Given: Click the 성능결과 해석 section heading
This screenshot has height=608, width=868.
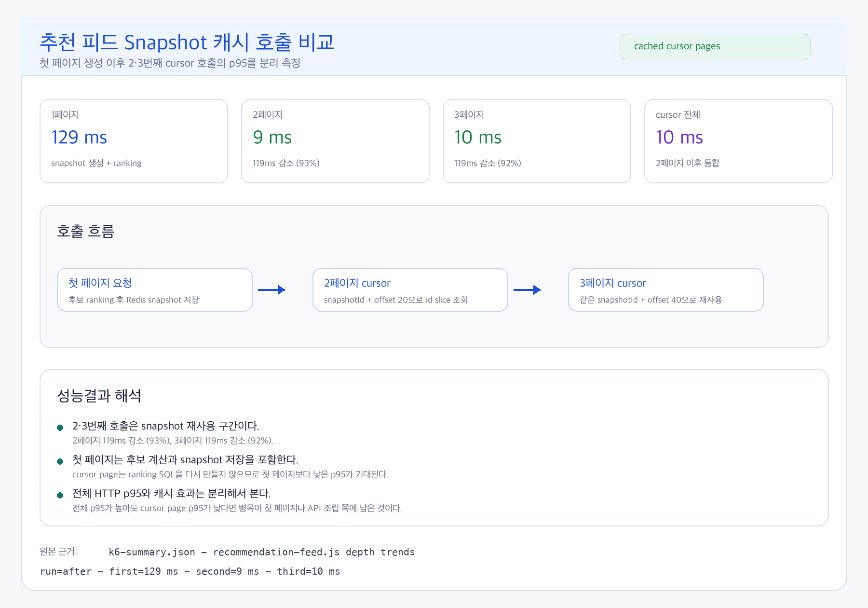Looking at the screenshot, I should (99, 396).
